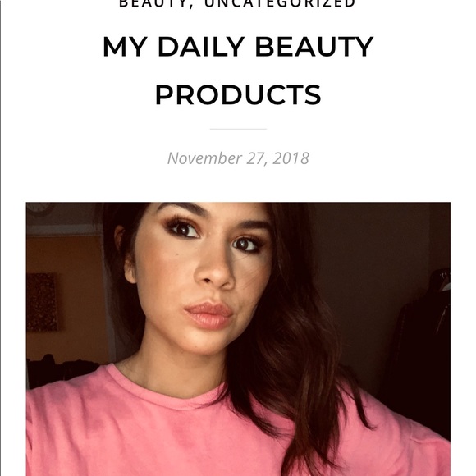This screenshot has width=476, height=476.
Task: Click the short divider line under the title
Action: click(238, 129)
